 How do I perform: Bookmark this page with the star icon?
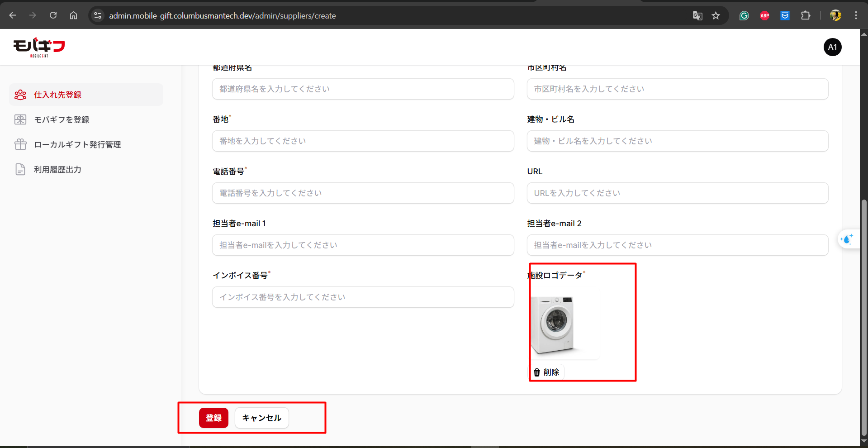[716, 16]
